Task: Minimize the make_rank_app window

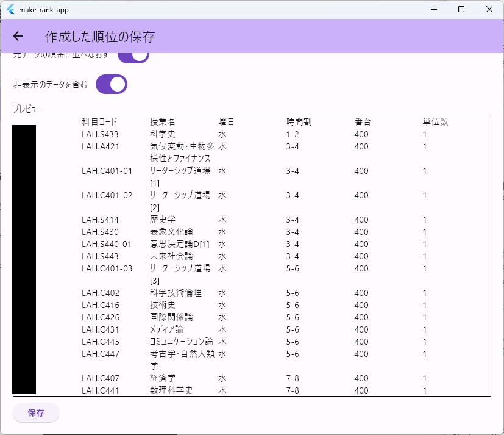Action: (434, 9)
